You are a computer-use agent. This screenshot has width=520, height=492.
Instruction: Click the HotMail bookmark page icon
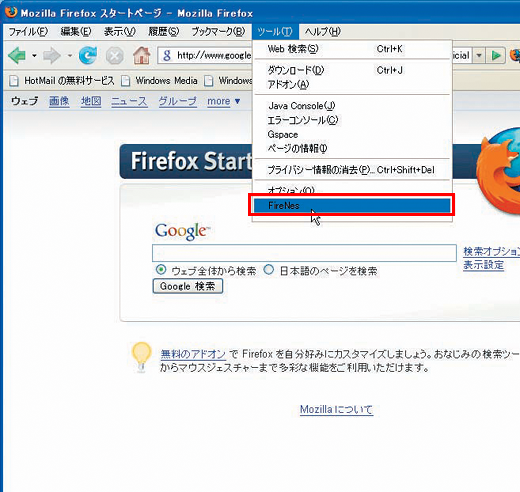click(x=14, y=81)
